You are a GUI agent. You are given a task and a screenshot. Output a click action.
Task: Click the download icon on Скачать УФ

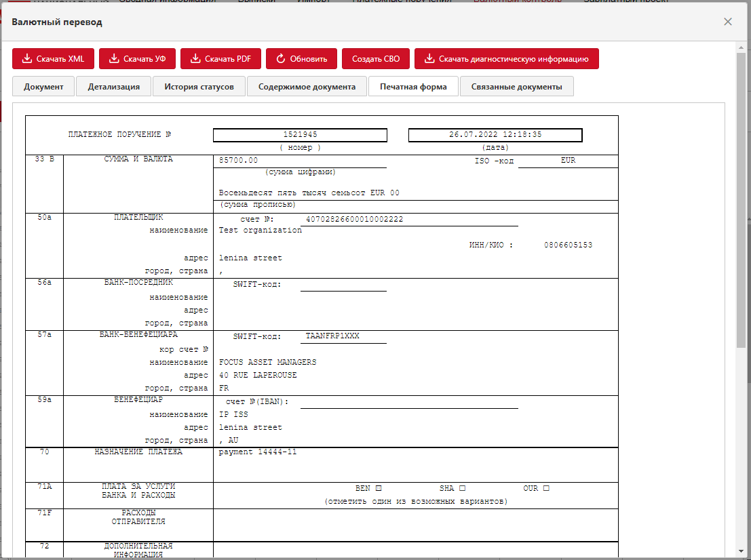(114, 58)
